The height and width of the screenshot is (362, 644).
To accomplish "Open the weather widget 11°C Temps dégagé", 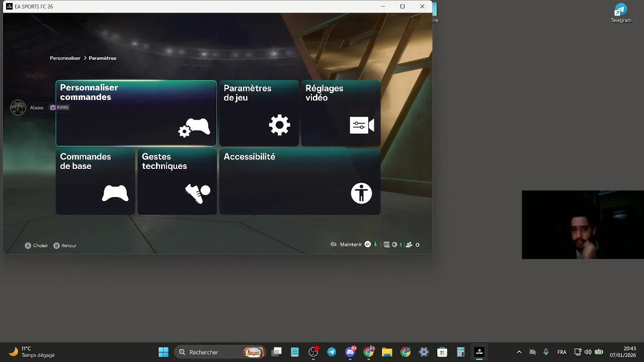I will point(32,352).
